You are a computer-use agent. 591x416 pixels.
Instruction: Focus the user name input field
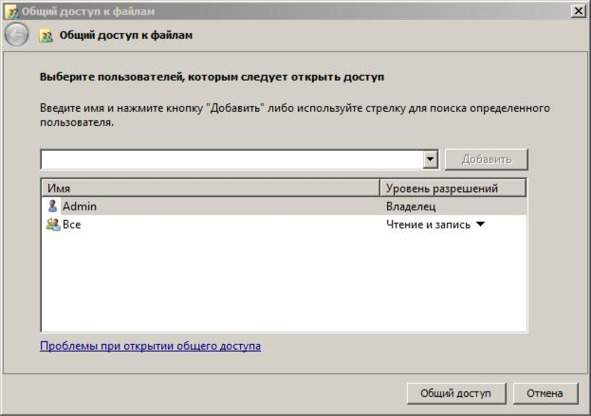tap(232, 159)
